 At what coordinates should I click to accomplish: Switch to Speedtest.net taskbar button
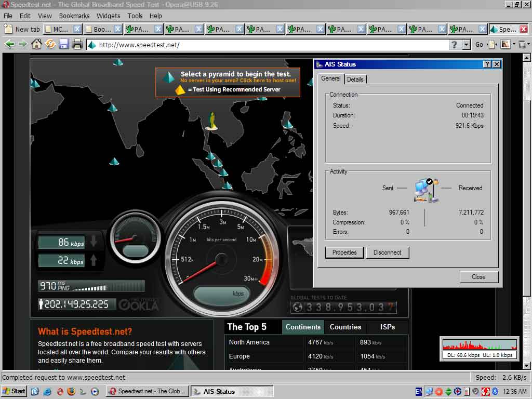[x=147, y=391]
